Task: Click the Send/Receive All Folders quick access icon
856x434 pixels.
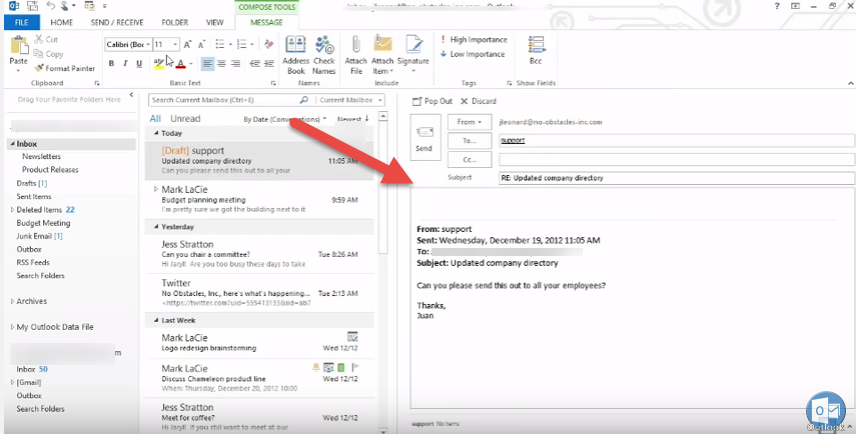Action: pos(32,7)
